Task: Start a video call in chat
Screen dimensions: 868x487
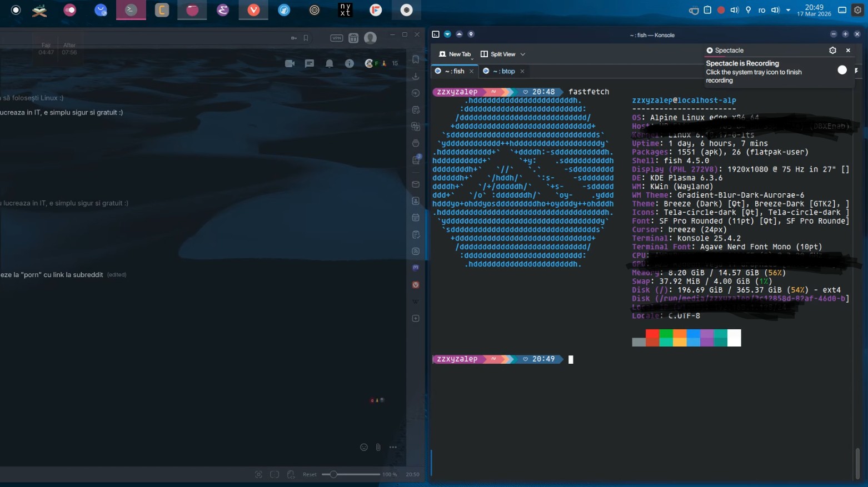Action: pos(290,63)
